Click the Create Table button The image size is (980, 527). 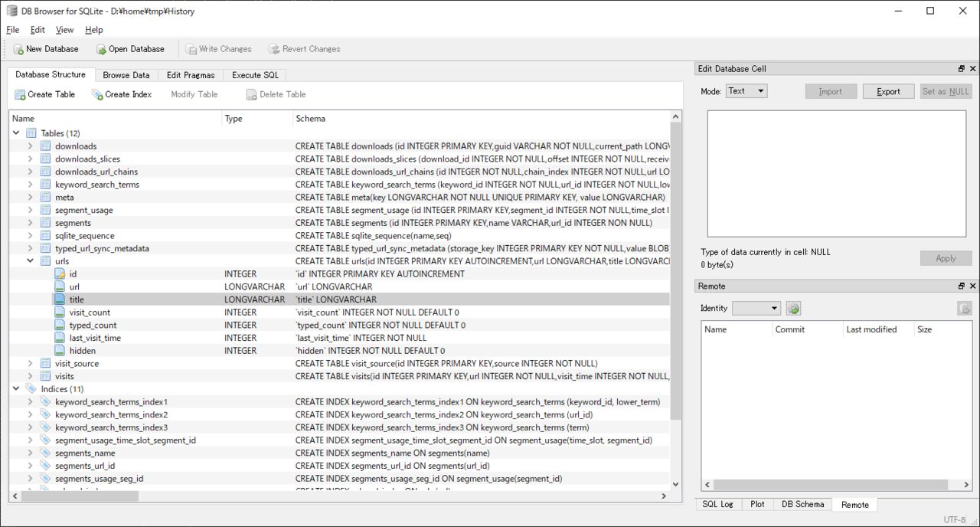click(45, 94)
